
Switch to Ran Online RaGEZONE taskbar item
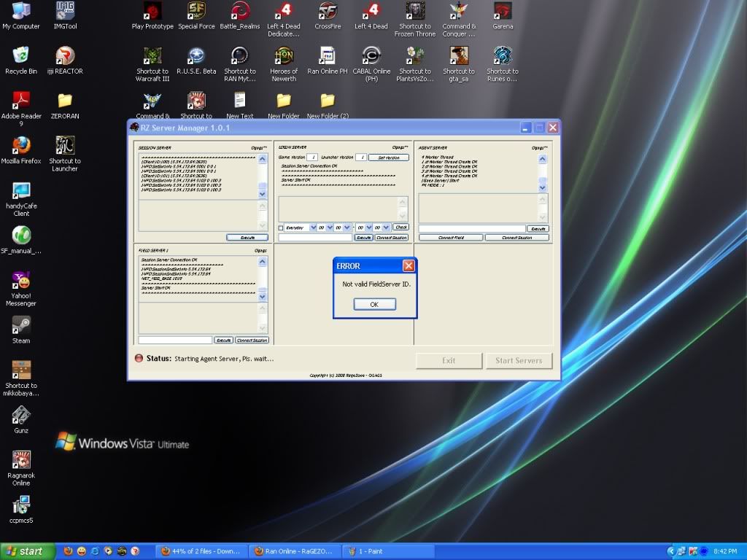[x=295, y=551]
